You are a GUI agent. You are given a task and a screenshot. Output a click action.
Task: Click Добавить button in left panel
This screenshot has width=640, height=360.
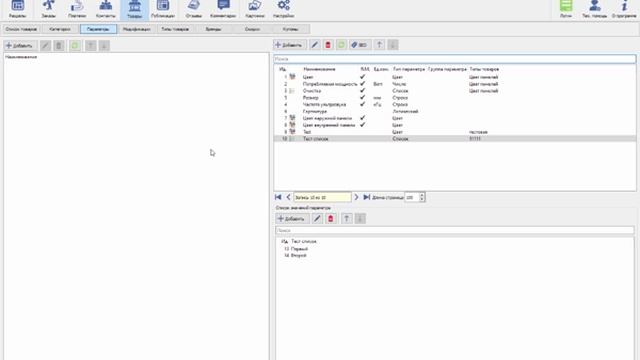20,46
